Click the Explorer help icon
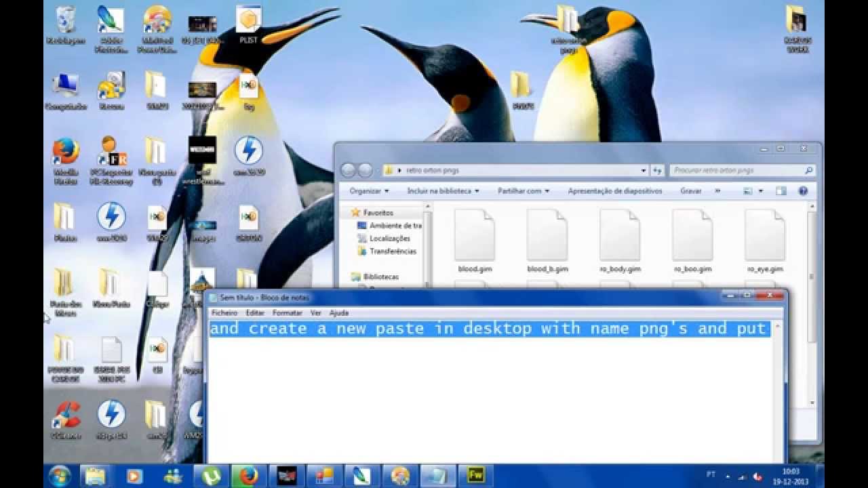The width and height of the screenshot is (868, 488). 804,191
